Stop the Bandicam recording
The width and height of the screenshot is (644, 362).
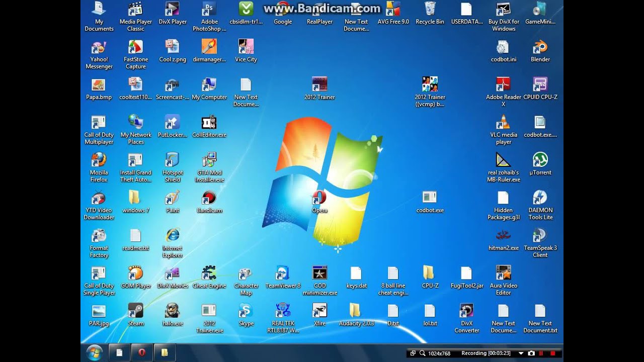click(553, 353)
